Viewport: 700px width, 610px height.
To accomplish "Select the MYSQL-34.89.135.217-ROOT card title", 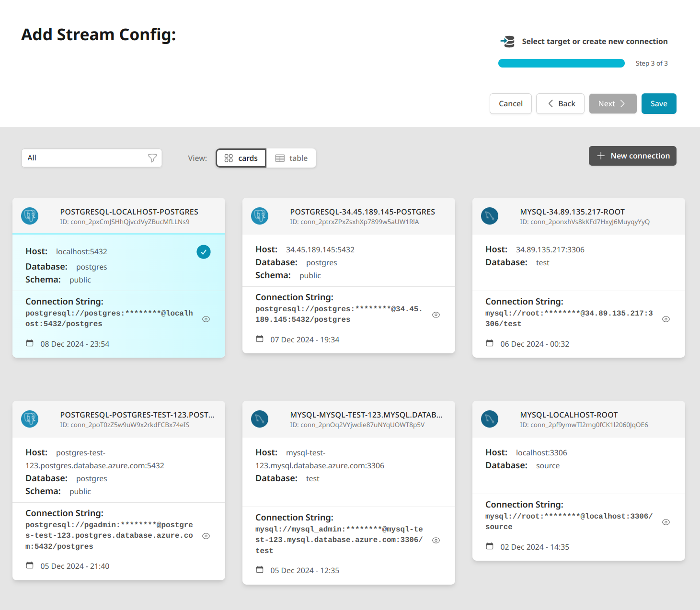I will [572, 212].
